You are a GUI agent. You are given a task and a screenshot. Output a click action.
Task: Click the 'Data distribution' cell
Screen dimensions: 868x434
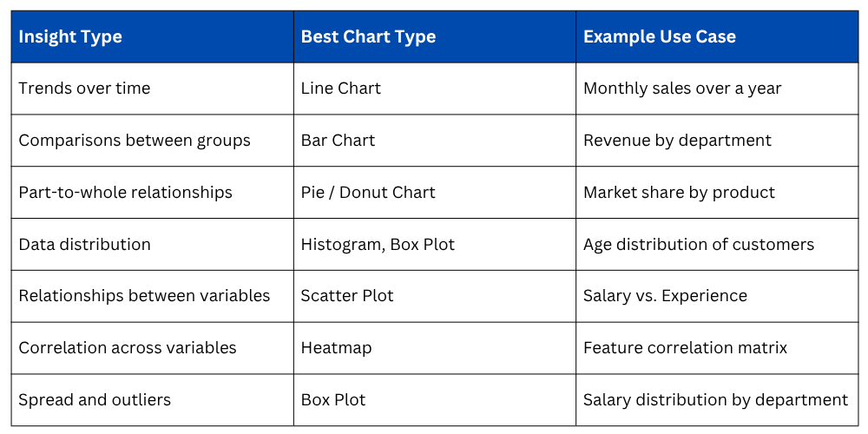[85, 245]
